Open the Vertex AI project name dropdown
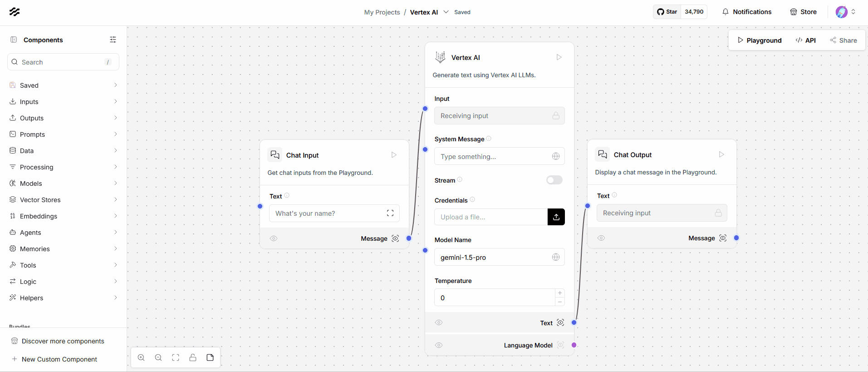The image size is (868, 372). tap(446, 12)
